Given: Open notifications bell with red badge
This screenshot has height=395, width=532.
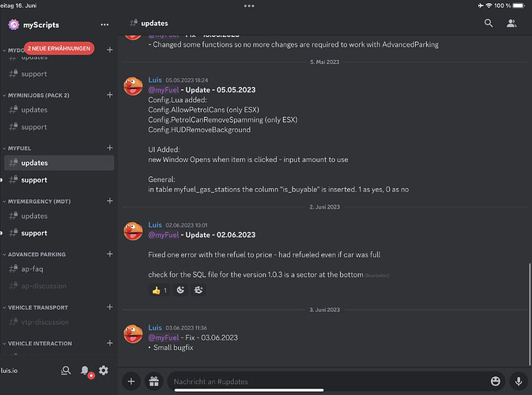Looking at the screenshot, I should tap(85, 370).
